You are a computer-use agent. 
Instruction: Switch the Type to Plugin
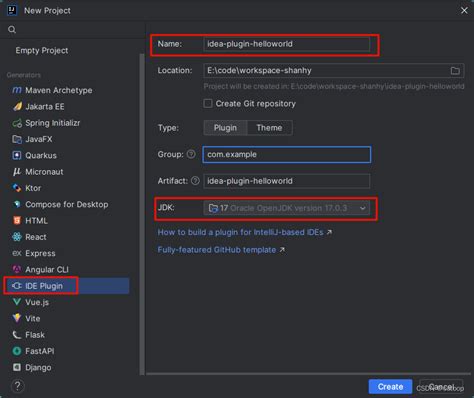[225, 128]
